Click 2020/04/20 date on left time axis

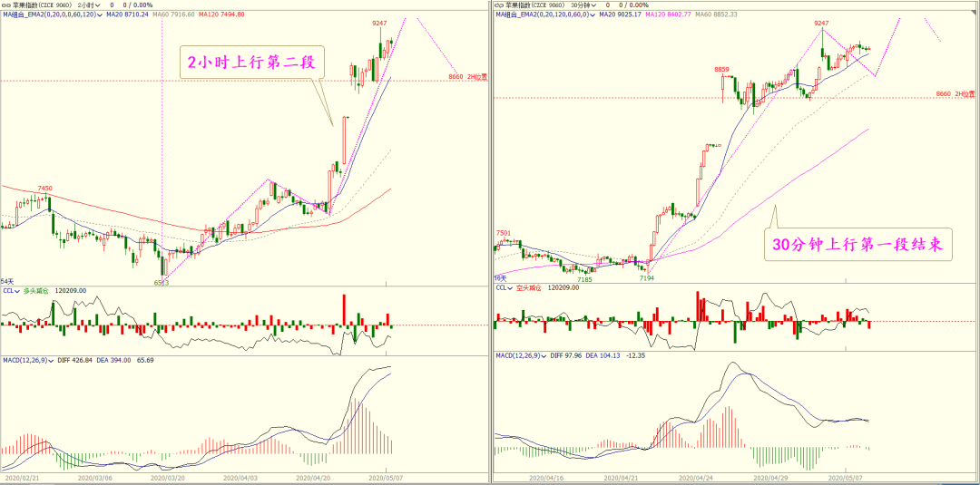[312, 476]
